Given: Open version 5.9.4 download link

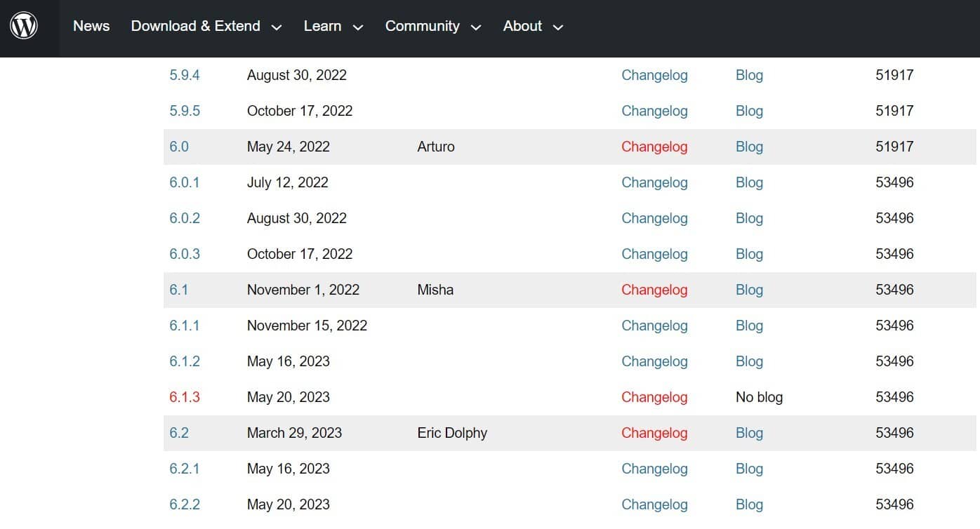Looking at the screenshot, I should pyautogui.click(x=185, y=75).
